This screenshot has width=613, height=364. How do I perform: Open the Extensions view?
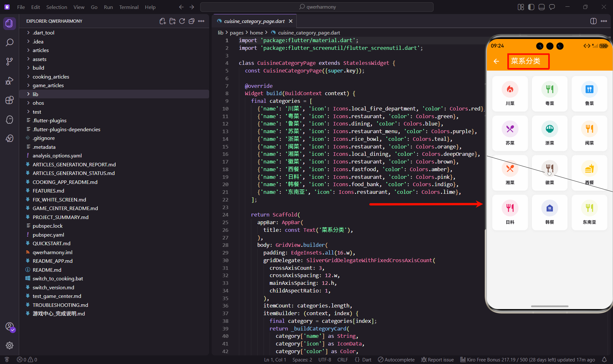(x=10, y=100)
